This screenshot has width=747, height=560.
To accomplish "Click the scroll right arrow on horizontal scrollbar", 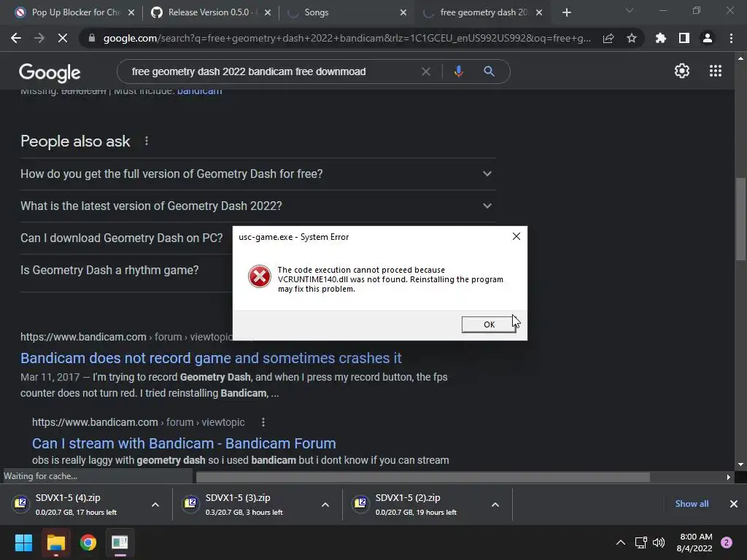I will pyautogui.click(x=729, y=477).
